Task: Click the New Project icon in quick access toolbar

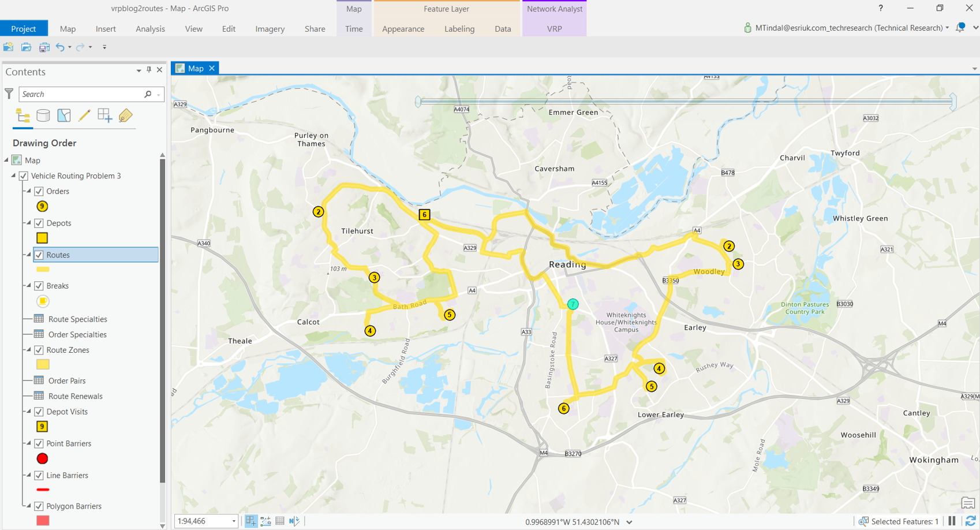Action: (8, 47)
